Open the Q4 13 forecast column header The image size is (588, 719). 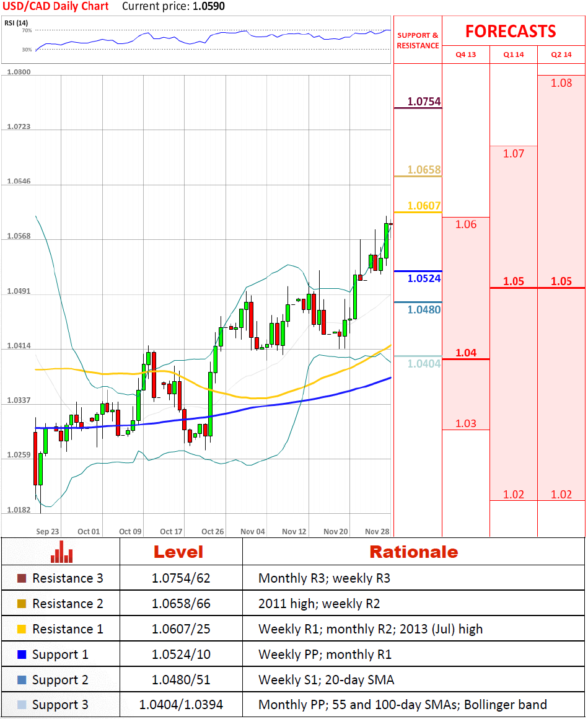point(465,55)
